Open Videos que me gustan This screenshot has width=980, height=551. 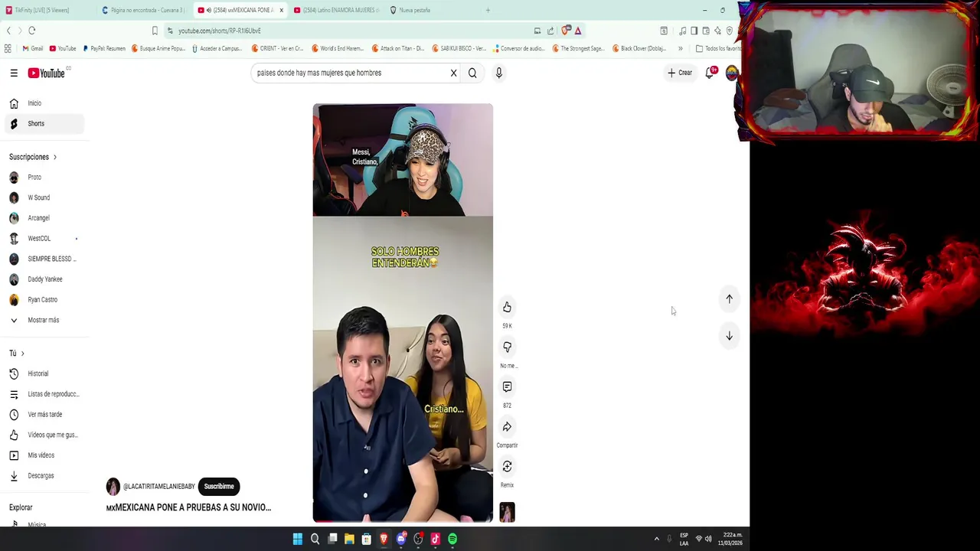(44, 435)
